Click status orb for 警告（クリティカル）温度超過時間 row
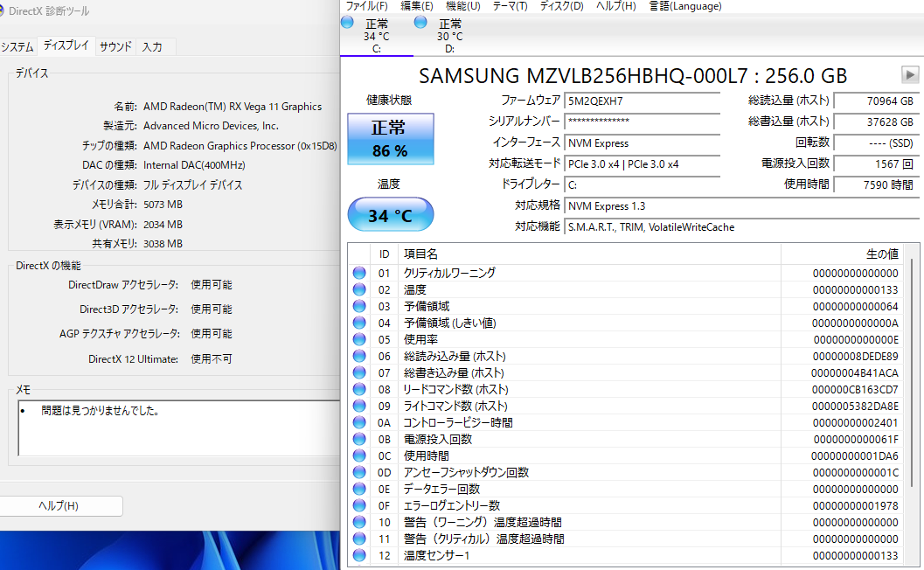Viewport: 924px width, 570px height. pos(359,539)
